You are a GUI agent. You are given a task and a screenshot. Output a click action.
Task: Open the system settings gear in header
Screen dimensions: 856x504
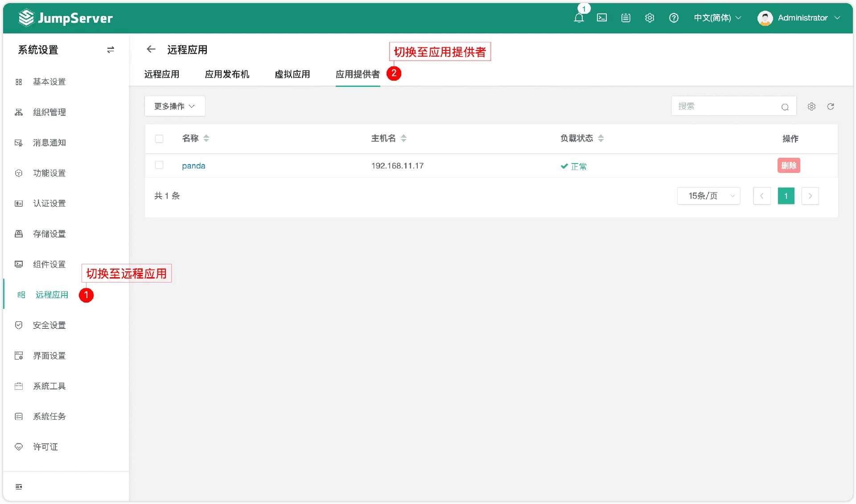coord(650,18)
